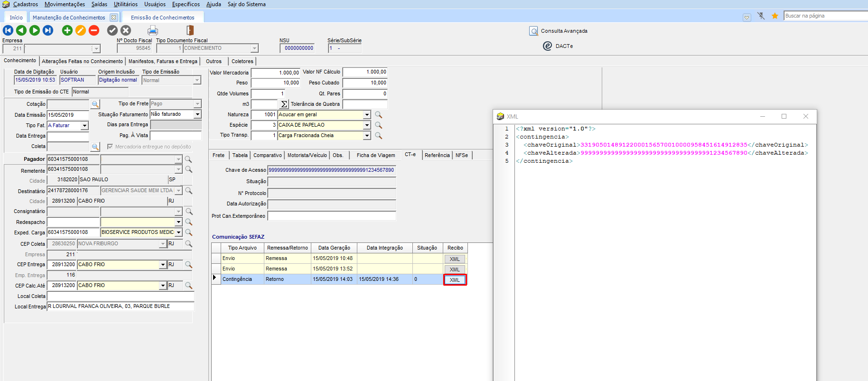Click the sigma sum icon beside m3
The width and height of the screenshot is (868, 381).
284,104
